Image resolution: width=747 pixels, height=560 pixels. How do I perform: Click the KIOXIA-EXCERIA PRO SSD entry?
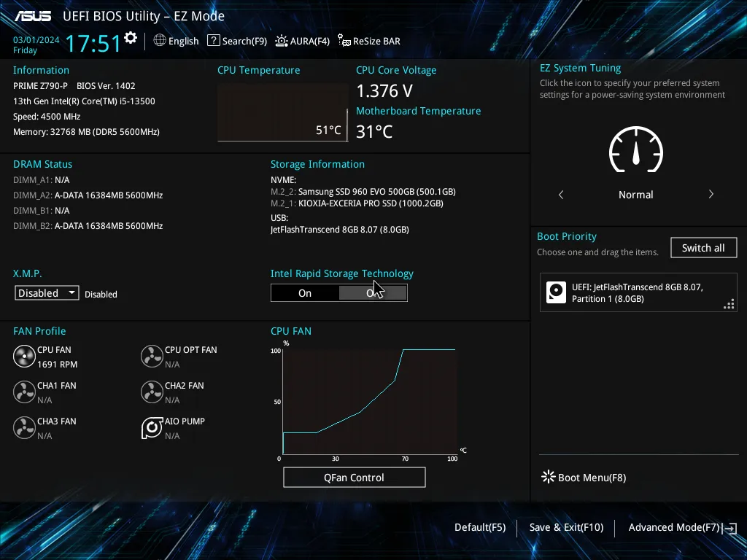[x=357, y=203]
